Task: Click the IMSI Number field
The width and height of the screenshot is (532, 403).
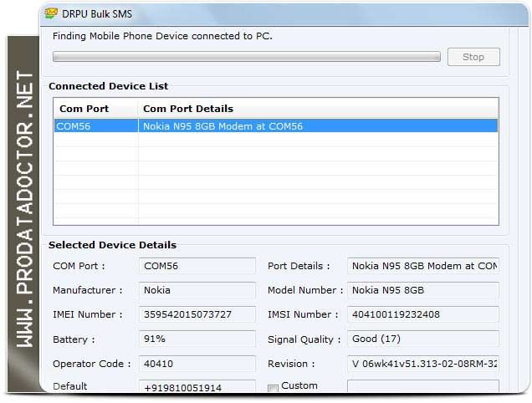Action: point(423,314)
